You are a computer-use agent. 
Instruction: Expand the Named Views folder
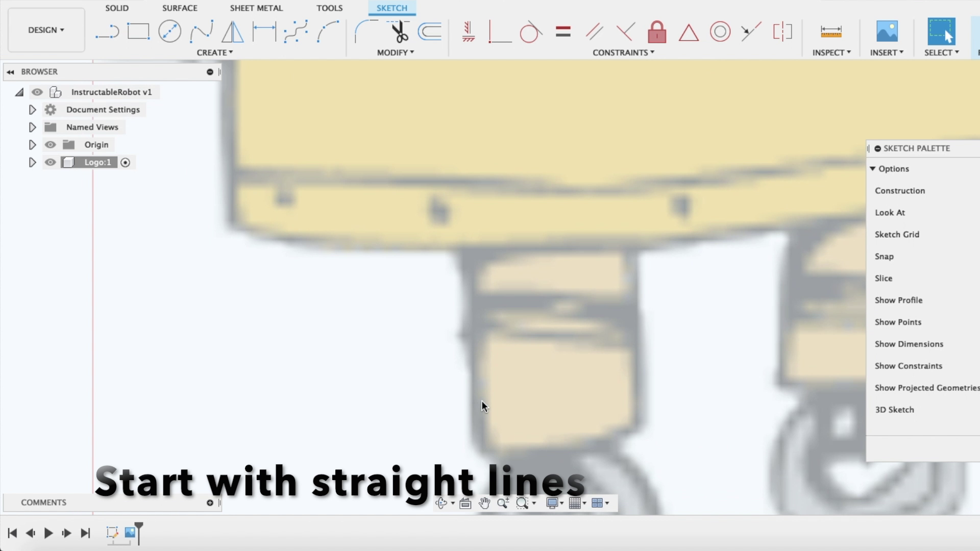(32, 127)
